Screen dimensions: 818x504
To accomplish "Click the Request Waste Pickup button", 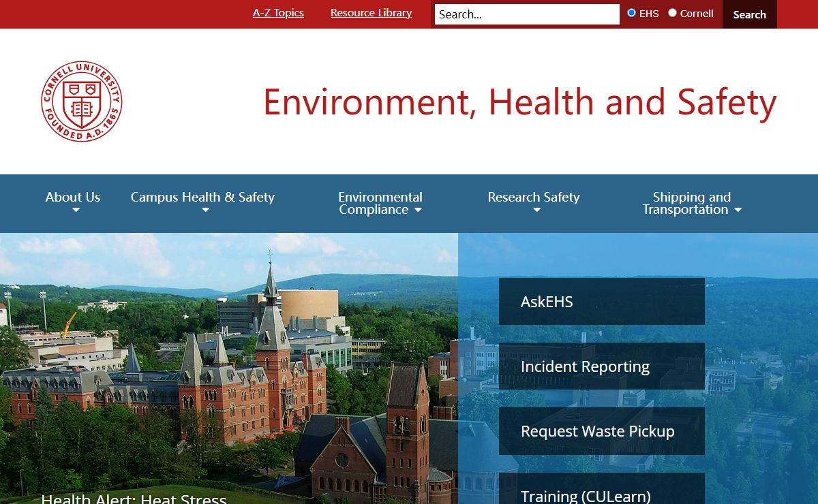I will click(x=602, y=431).
